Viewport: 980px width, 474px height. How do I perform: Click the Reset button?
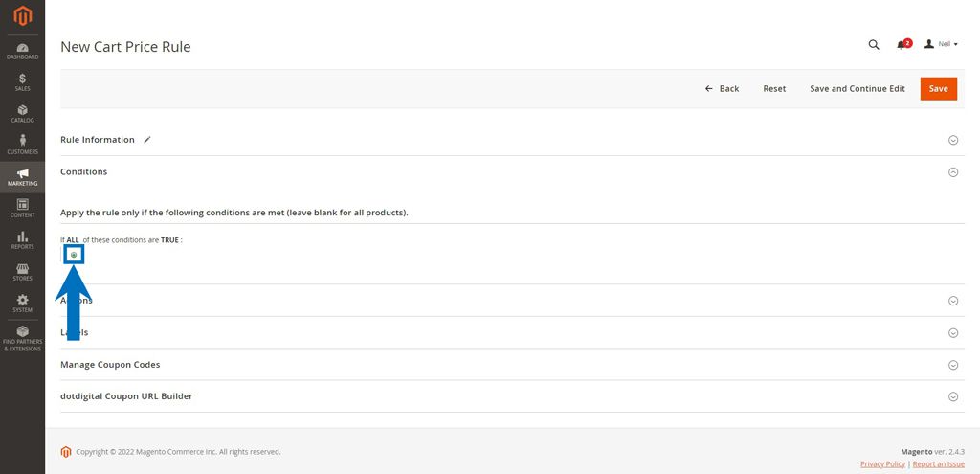click(x=774, y=89)
